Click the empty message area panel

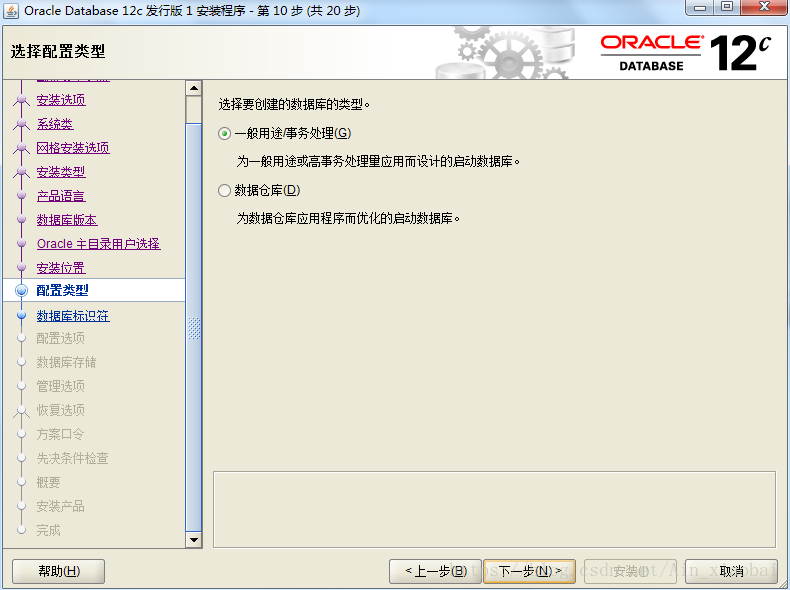coord(494,509)
